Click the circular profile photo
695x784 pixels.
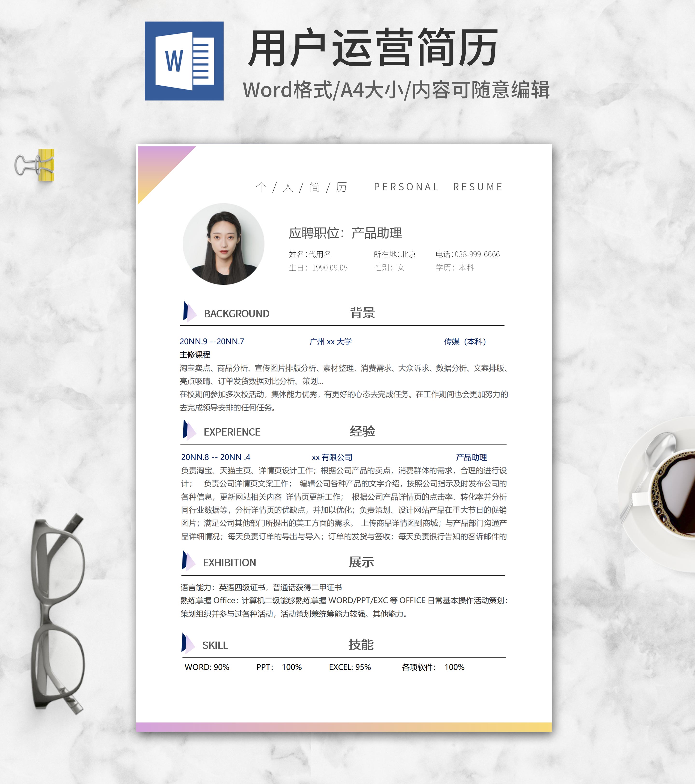point(223,244)
